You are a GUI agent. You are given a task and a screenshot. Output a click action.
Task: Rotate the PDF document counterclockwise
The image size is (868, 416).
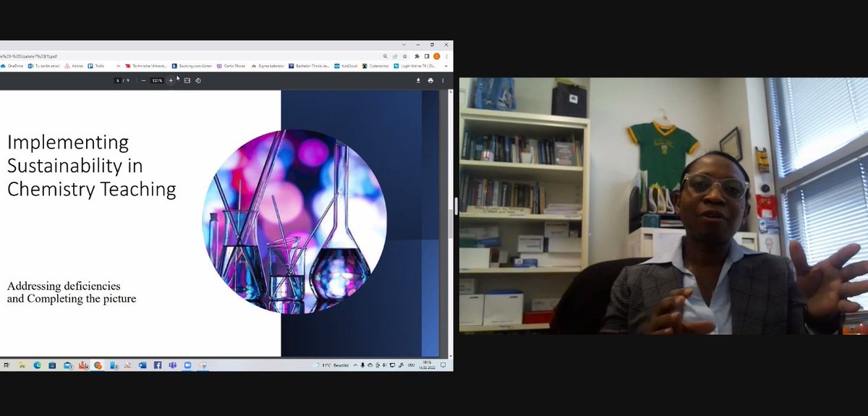pyautogui.click(x=197, y=80)
